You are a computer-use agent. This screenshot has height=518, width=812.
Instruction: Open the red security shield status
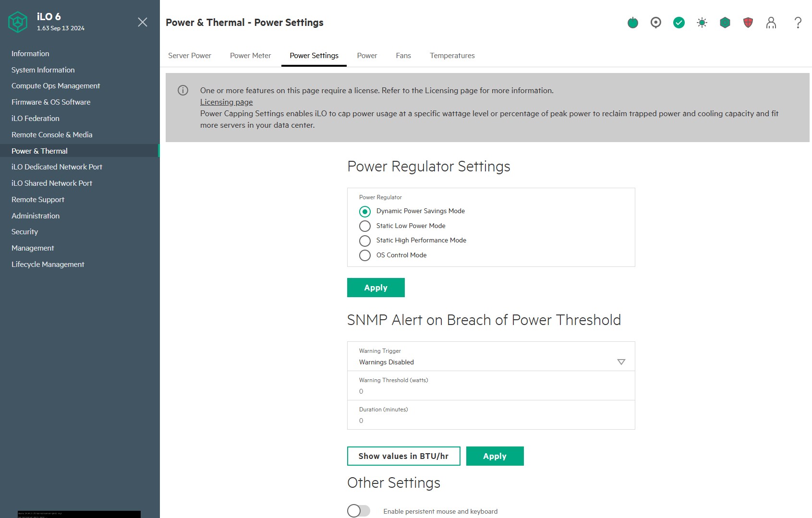[x=748, y=23]
